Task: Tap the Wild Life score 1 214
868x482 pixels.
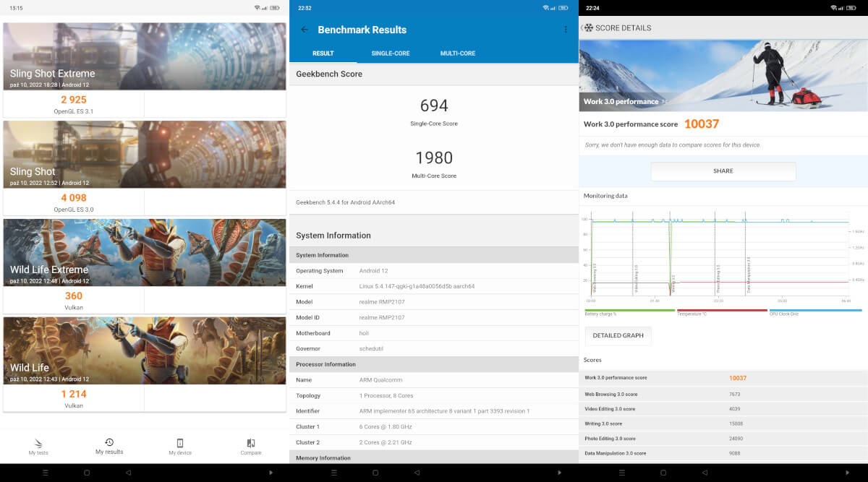Action: pos(74,394)
